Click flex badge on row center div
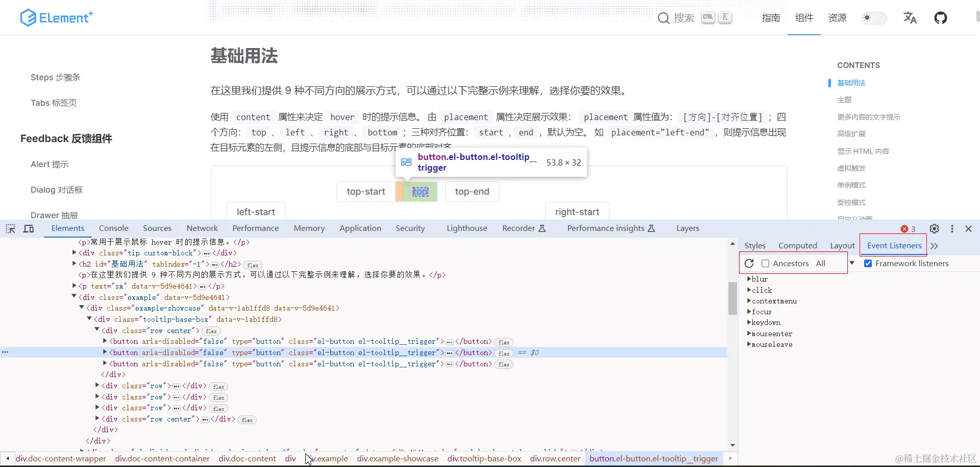Image resolution: width=980 pixels, height=467 pixels. (211, 331)
